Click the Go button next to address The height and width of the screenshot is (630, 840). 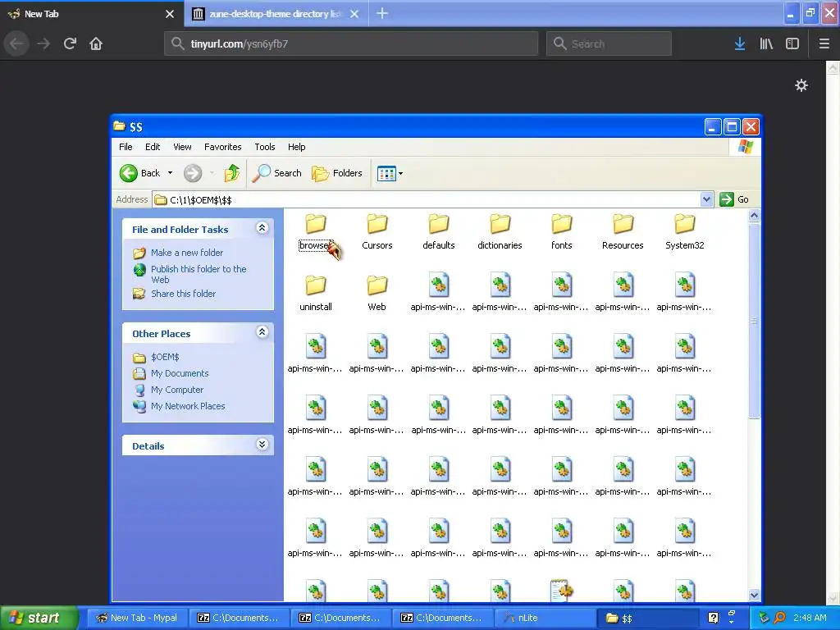coord(734,199)
